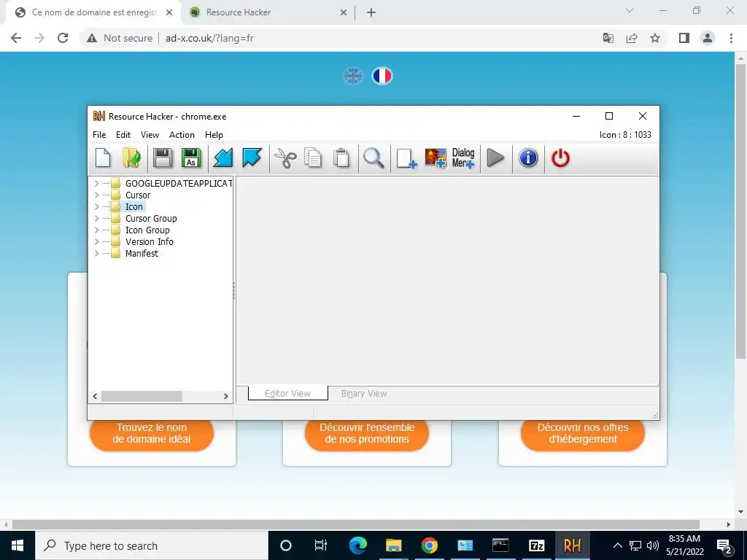Image resolution: width=747 pixels, height=560 pixels.
Task: Go back in Chrome
Action: [x=16, y=38]
